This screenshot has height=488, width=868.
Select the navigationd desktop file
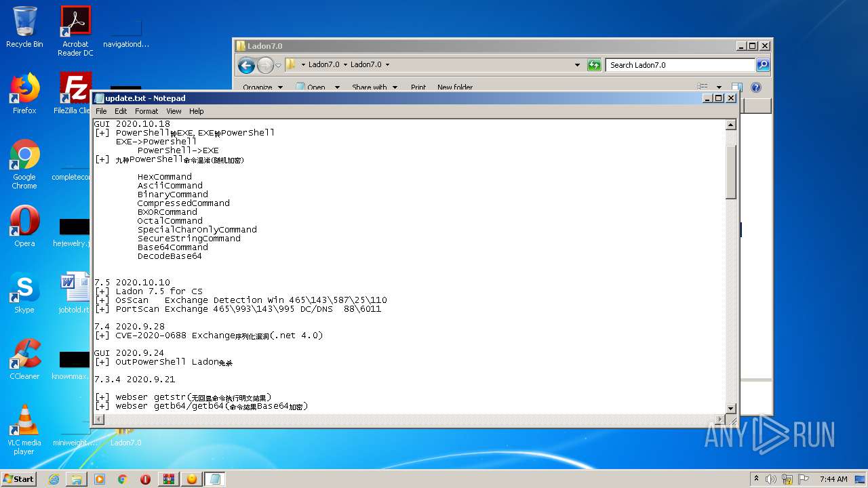126,32
